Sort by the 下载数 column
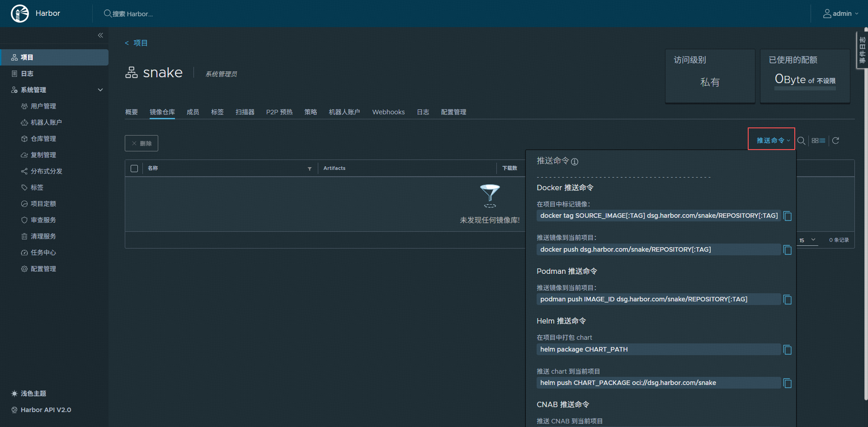Viewport: 868px width, 427px height. point(509,168)
